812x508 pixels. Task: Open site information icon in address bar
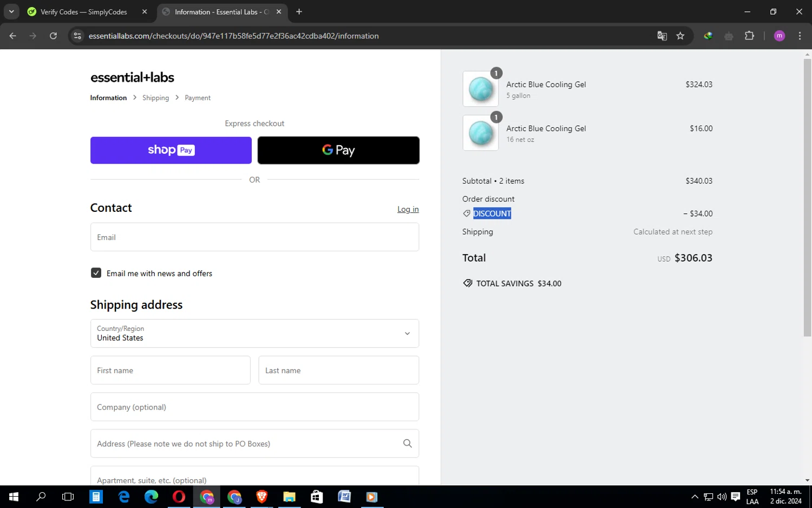tap(77, 36)
